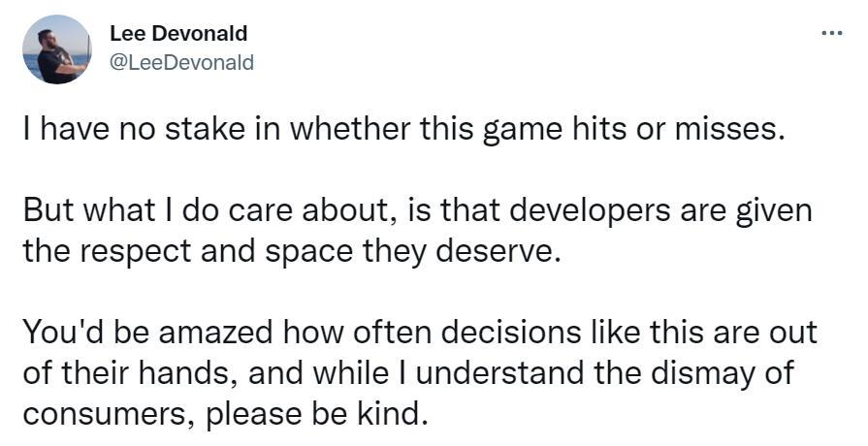
Task: Click Lee Devonald's profile avatar photo
Action: tap(57, 49)
